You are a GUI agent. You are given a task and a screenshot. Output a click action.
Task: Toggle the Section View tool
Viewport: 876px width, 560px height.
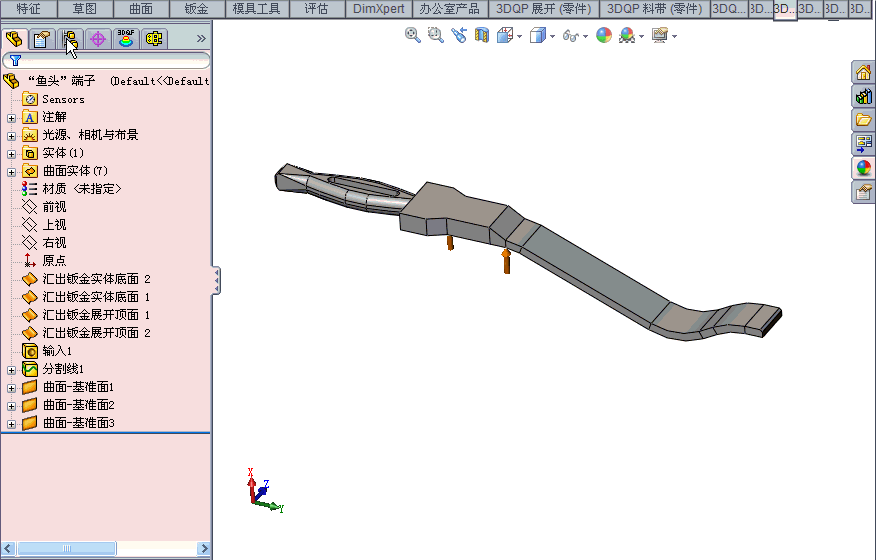pyautogui.click(x=482, y=35)
